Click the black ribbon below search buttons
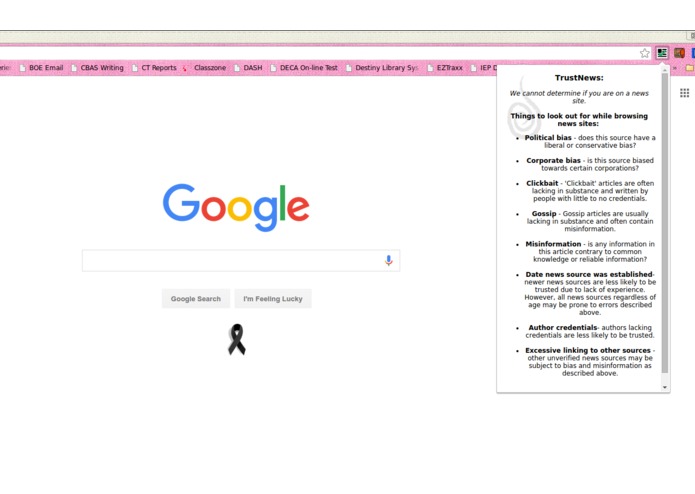 click(x=237, y=339)
